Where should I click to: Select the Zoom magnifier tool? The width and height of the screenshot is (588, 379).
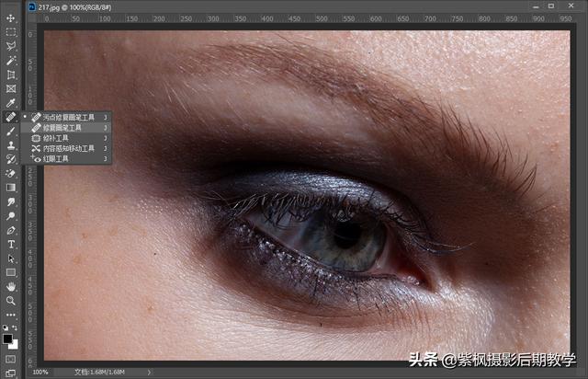coord(11,301)
